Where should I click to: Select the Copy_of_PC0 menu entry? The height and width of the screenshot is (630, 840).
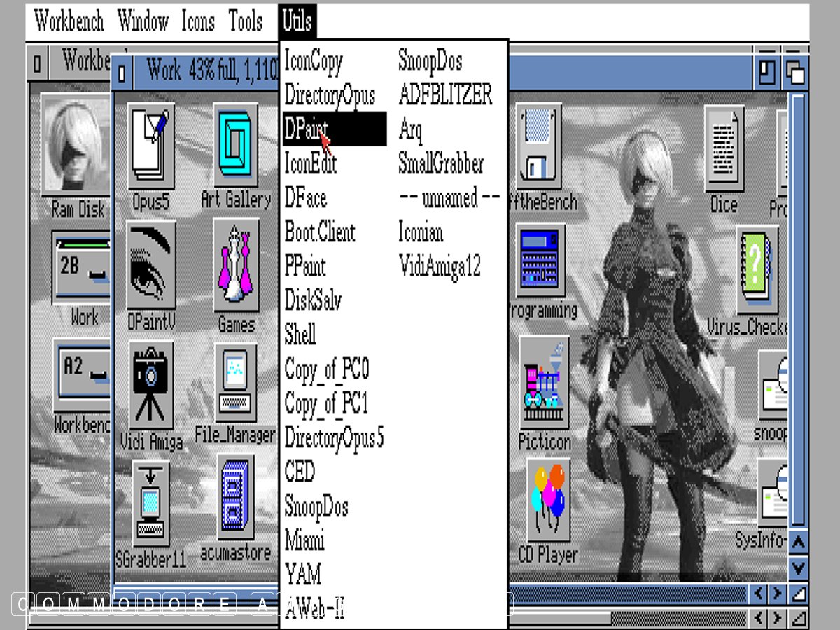(x=326, y=369)
